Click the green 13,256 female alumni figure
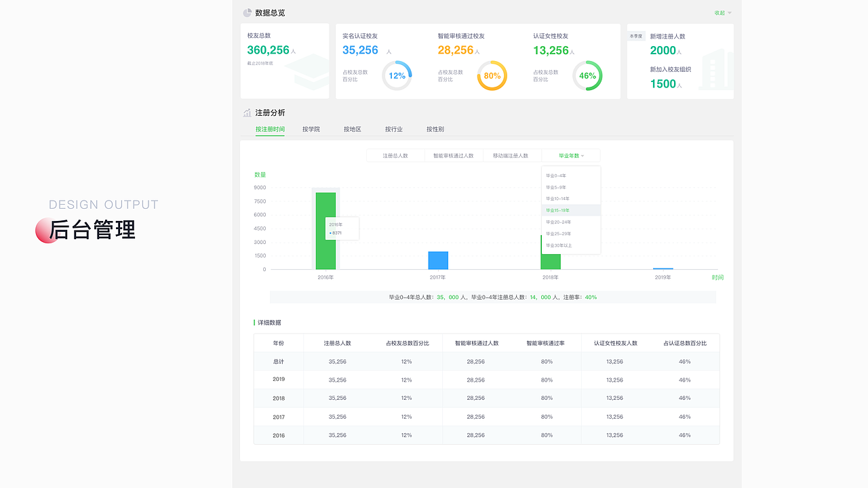Image resolution: width=868 pixels, height=488 pixels. 551,50
